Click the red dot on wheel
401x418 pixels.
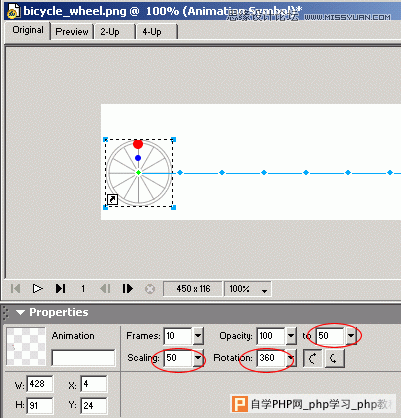tap(138, 144)
